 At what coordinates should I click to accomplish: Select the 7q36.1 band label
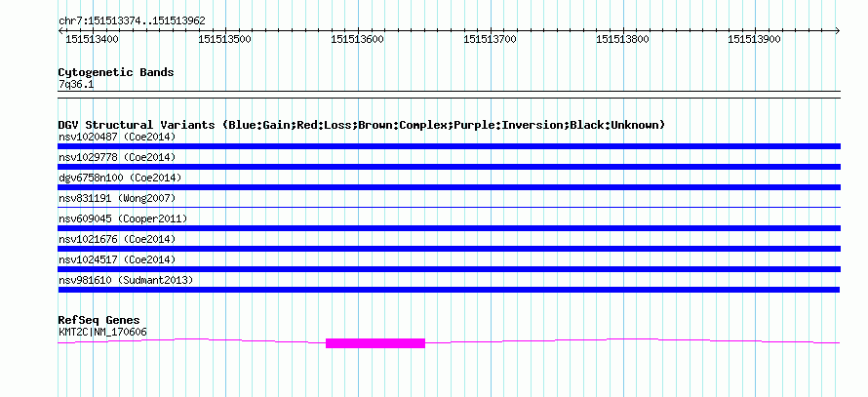(x=76, y=84)
